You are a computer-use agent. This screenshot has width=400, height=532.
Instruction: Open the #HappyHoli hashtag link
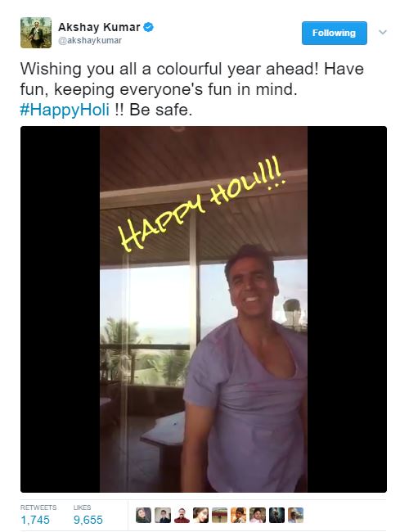pyautogui.click(x=65, y=110)
